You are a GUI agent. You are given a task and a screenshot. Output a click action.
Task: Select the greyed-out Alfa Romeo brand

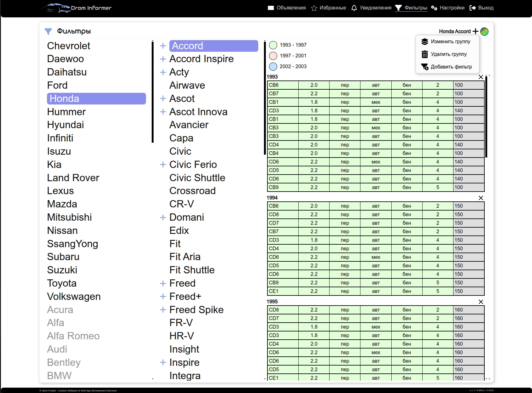[73, 336]
